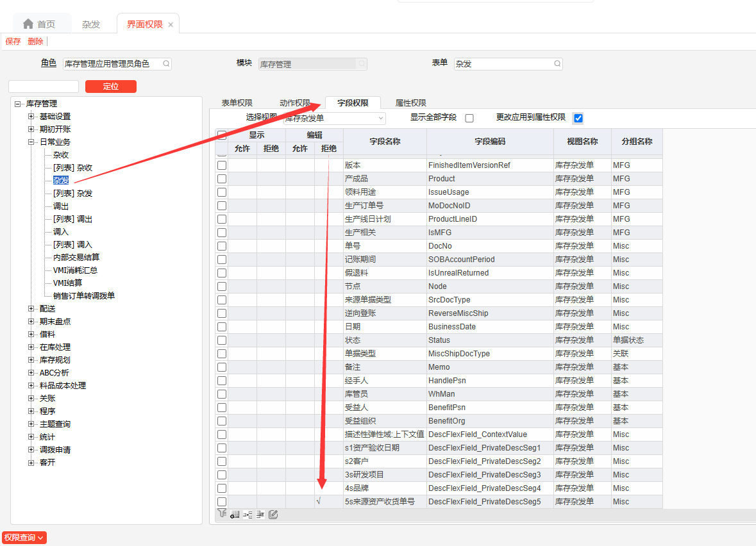The width and height of the screenshot is (756, 546).
Task: Click the search input left of 定位
Action: [44, 87]
